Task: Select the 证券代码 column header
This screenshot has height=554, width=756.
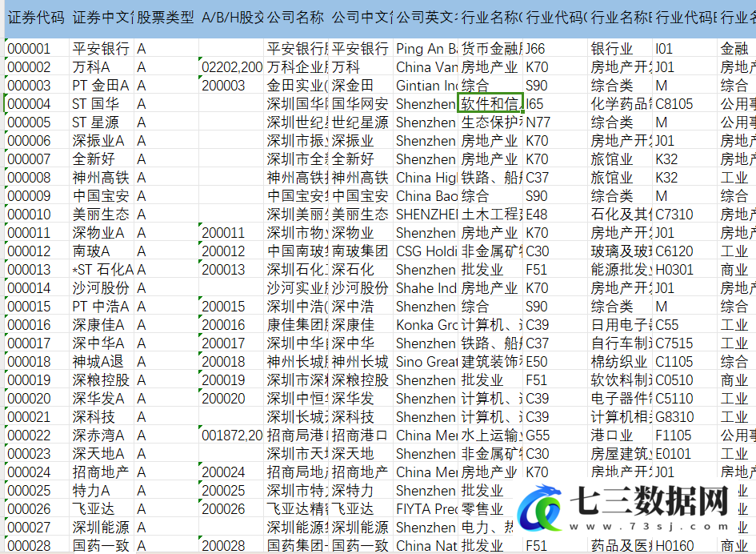Action: pos(37,18)
